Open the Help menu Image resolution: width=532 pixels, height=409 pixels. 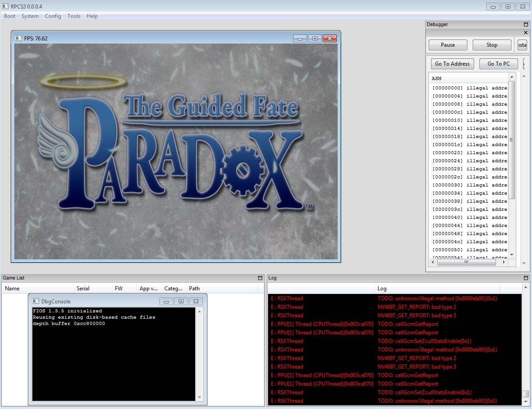[x=92, y=16]
